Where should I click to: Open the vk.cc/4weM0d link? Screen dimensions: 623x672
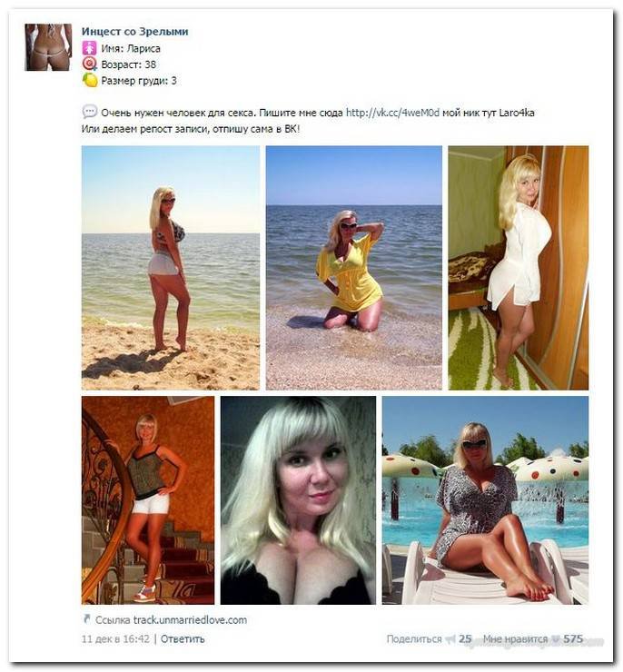[x=392, y=113]
